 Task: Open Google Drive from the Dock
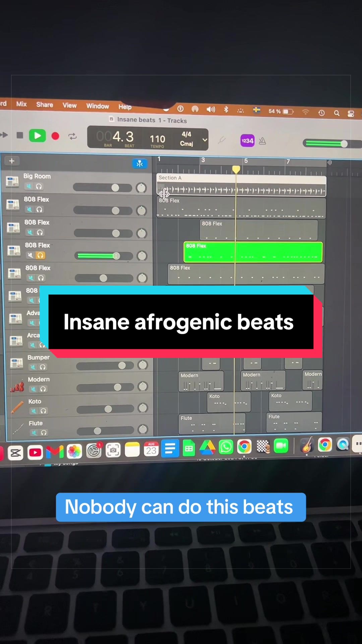tap(207, 448)
